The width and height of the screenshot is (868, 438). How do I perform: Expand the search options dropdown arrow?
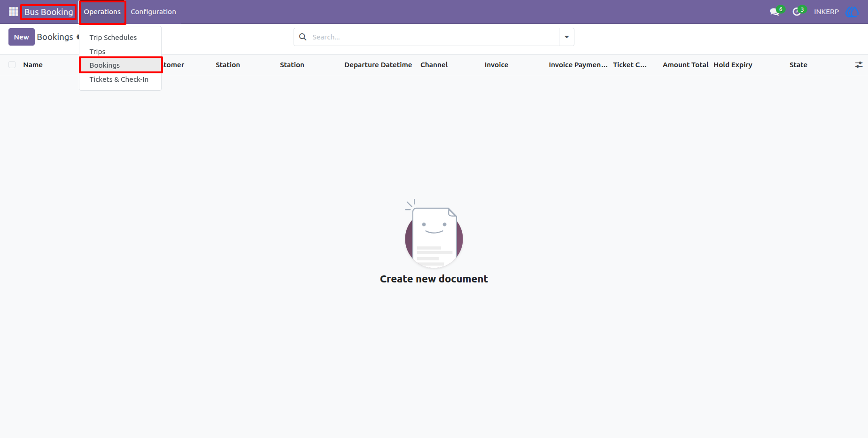tap(566, 37)
